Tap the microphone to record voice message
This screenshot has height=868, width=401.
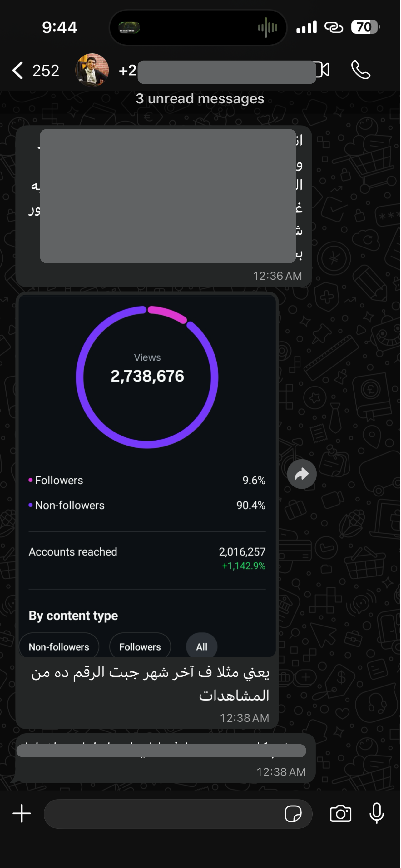click(x=377, y=813)
